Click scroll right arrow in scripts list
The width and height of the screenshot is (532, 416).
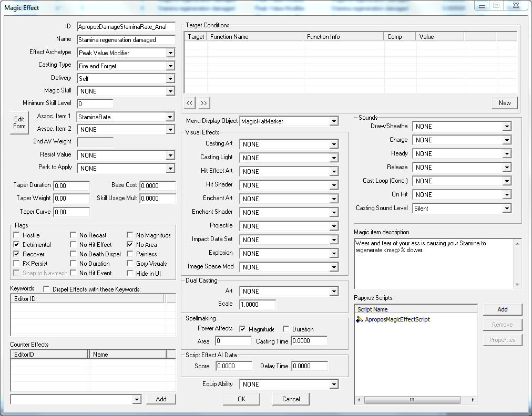coord(473,400)
